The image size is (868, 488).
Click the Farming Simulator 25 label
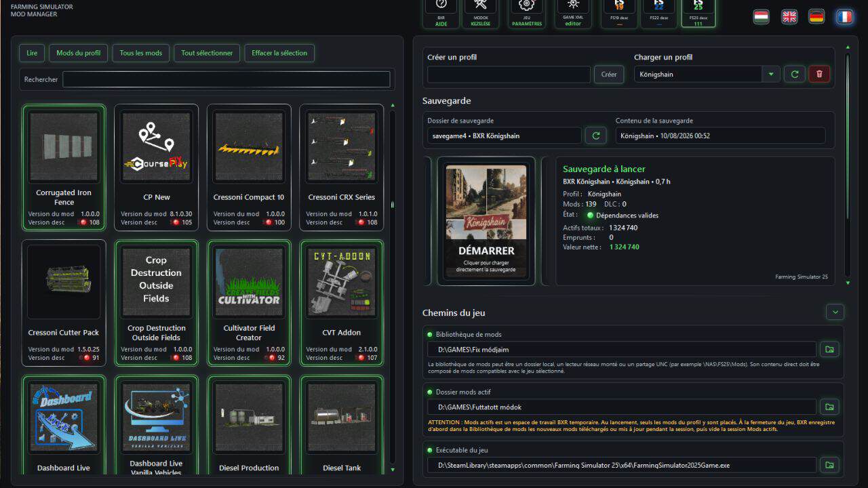[x=802, y=277]
